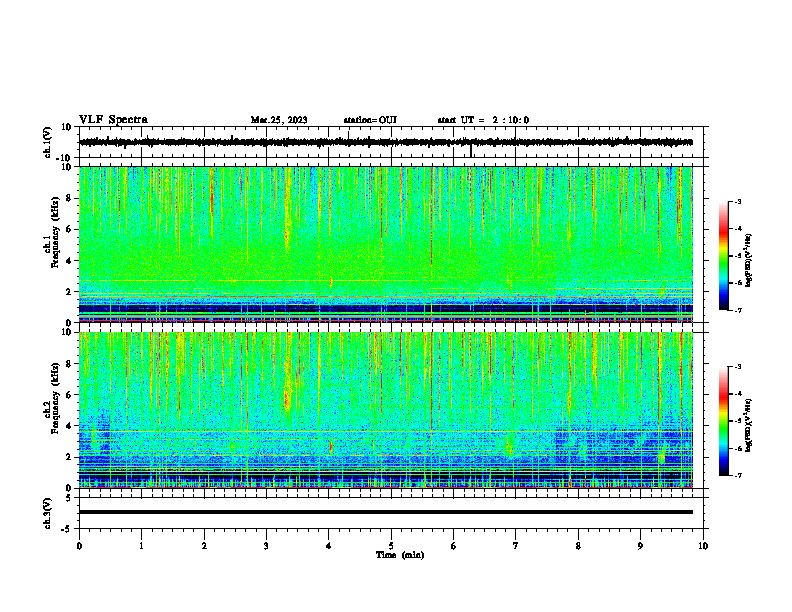Click the ch.1 color scale bar

click(724, 256)
